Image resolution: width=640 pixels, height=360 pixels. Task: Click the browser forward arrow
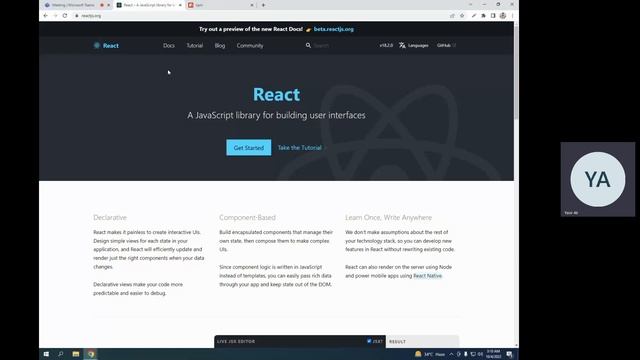55,16
